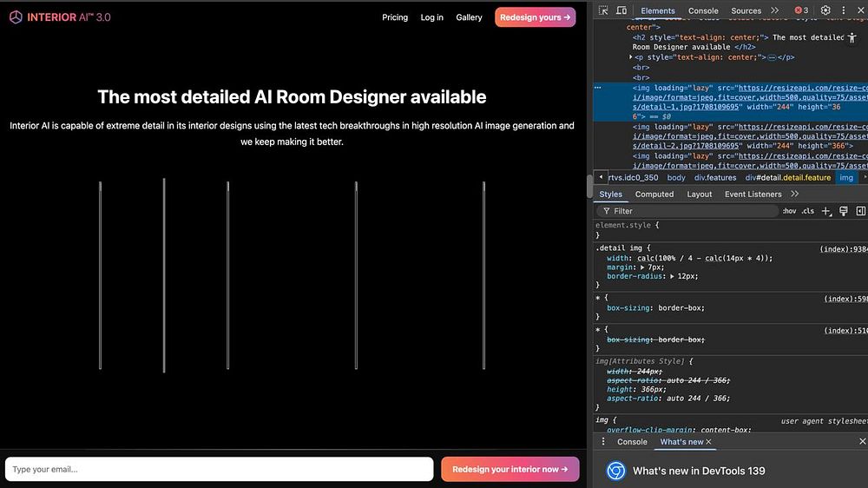Click the new style rule plus icon

826,211
